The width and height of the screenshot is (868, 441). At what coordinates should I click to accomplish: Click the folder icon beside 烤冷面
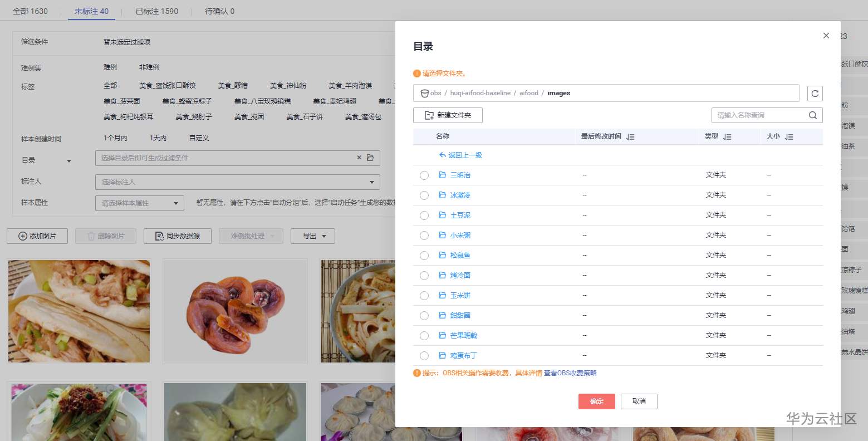pyautogui.click(x=443, y=275)
